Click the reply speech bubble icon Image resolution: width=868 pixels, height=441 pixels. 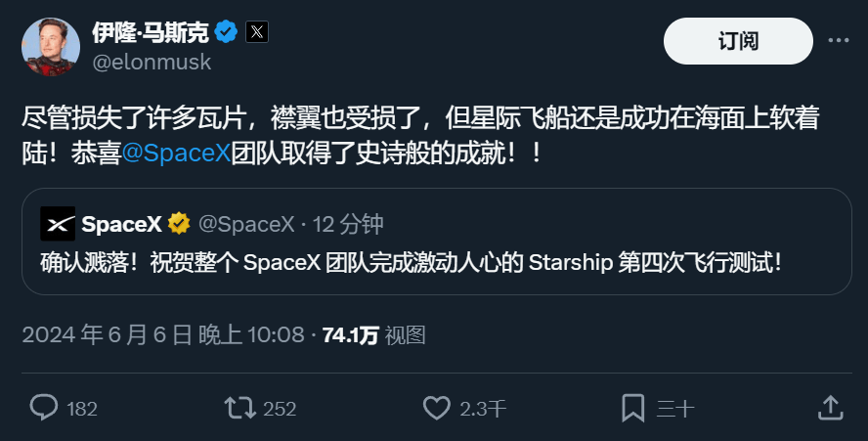(x=44, y=407)
